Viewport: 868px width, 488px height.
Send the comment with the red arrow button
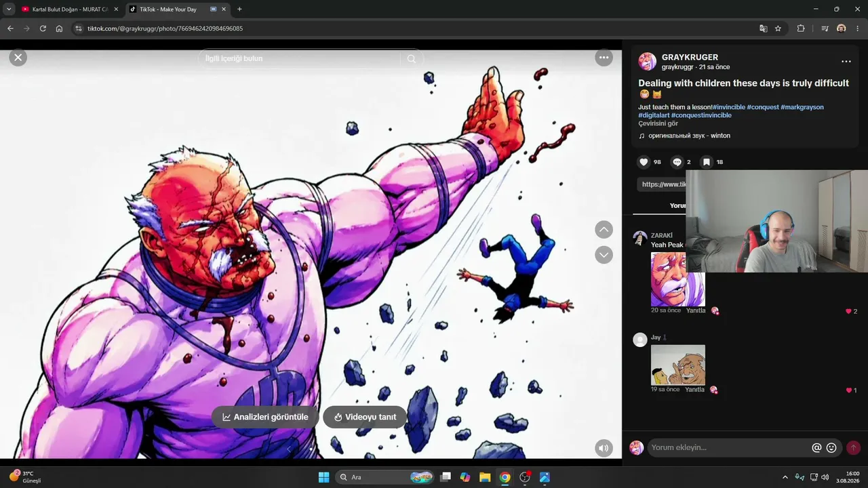point(853,447)
